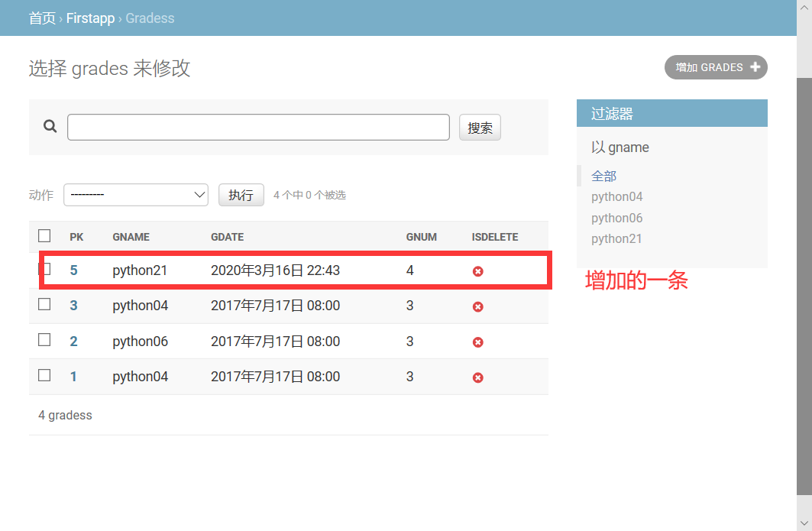Filter by 全部 in gname filter
This screenshot has width=812, height=531.
click(x=603, y=176)
